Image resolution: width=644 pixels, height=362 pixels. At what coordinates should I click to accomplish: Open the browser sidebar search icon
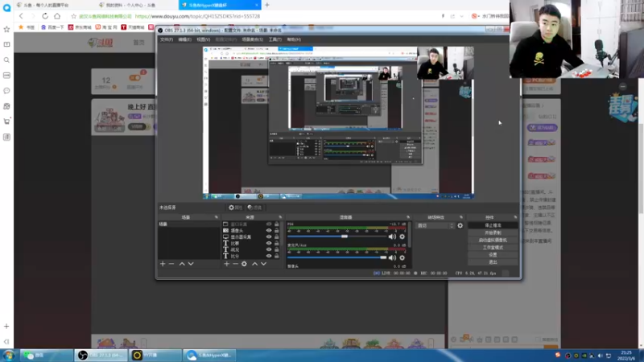coord(6,60)
